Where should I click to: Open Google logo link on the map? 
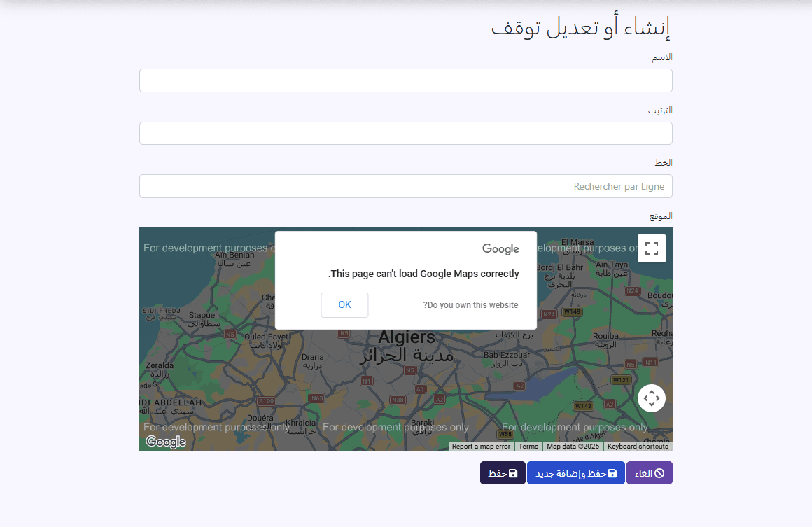pos(166,442)
